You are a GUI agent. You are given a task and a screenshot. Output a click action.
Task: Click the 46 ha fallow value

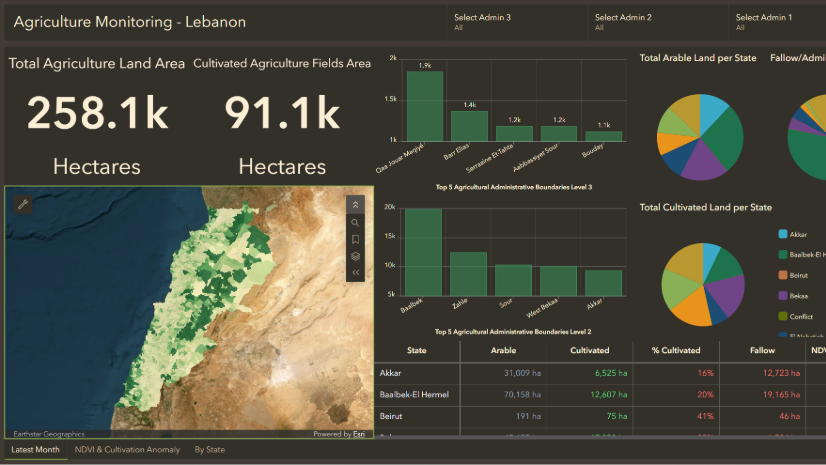click(790, 416)
